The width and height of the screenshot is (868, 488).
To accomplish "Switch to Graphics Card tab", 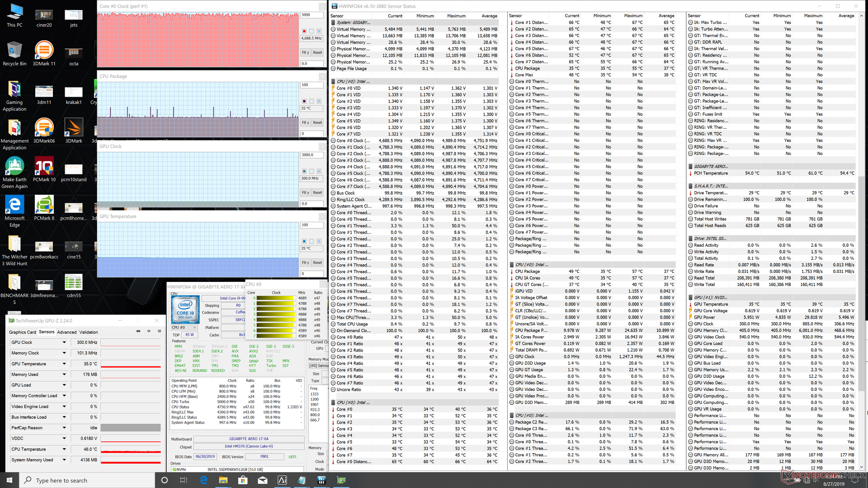I will (x=23, y=332).
